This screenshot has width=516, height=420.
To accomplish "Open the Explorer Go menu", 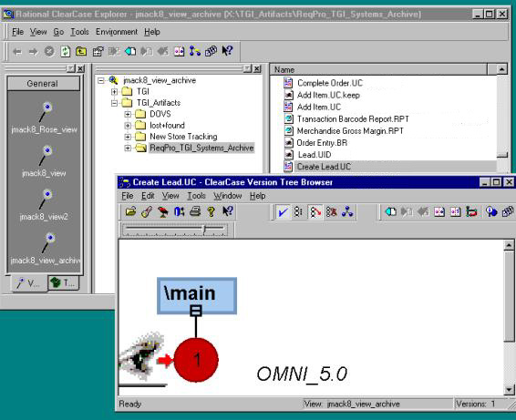I will (58, 32).
